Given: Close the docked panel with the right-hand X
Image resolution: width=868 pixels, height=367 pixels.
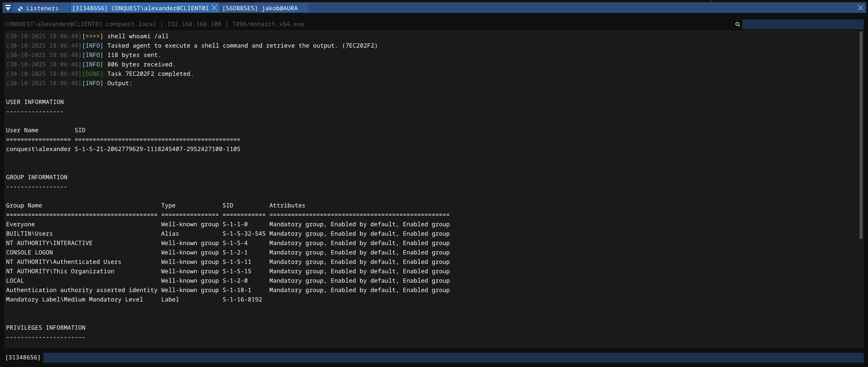Looking at the screenshot, I should click(860, 8).
